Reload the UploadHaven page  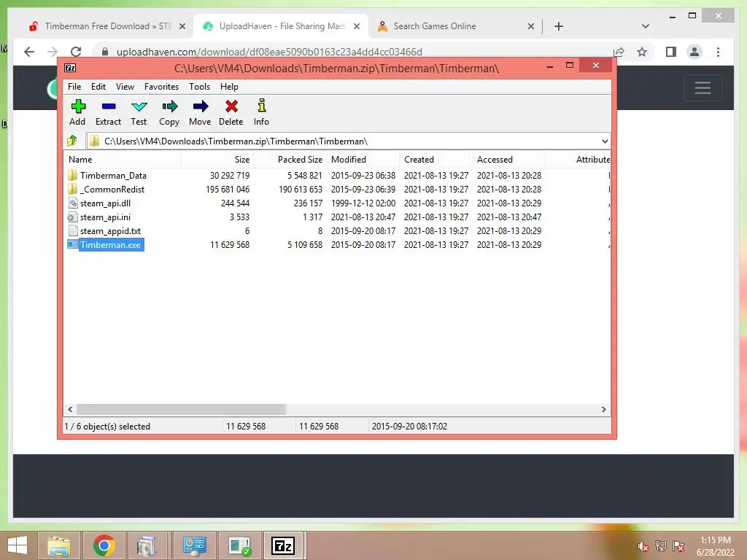[x=76, y=52]
